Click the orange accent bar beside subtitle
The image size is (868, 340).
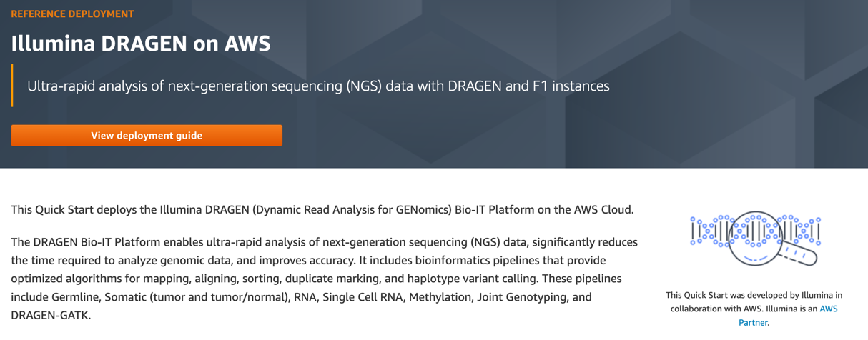point(12,86)
